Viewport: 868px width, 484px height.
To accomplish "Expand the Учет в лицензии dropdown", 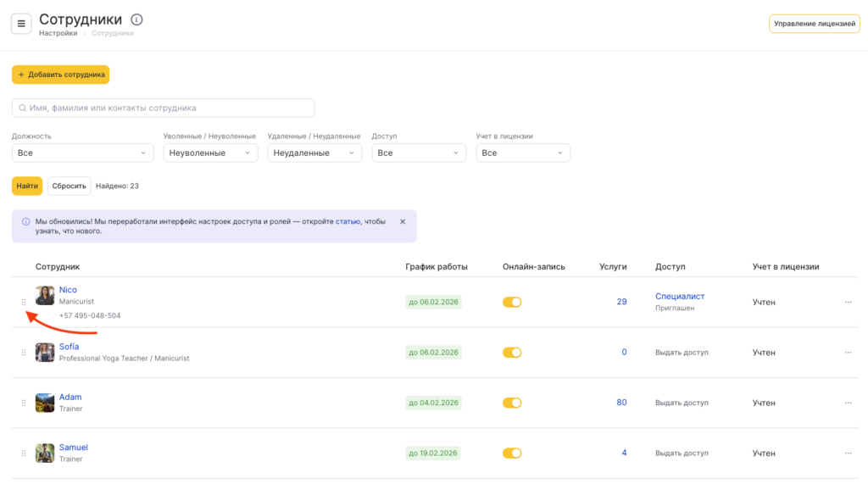I will [523, 153].
